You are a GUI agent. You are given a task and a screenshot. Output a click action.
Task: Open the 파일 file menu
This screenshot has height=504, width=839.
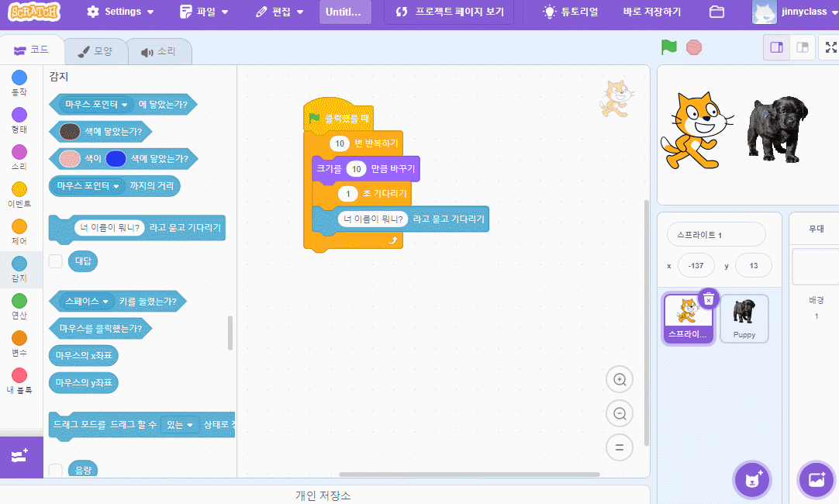tap(204, 12)
